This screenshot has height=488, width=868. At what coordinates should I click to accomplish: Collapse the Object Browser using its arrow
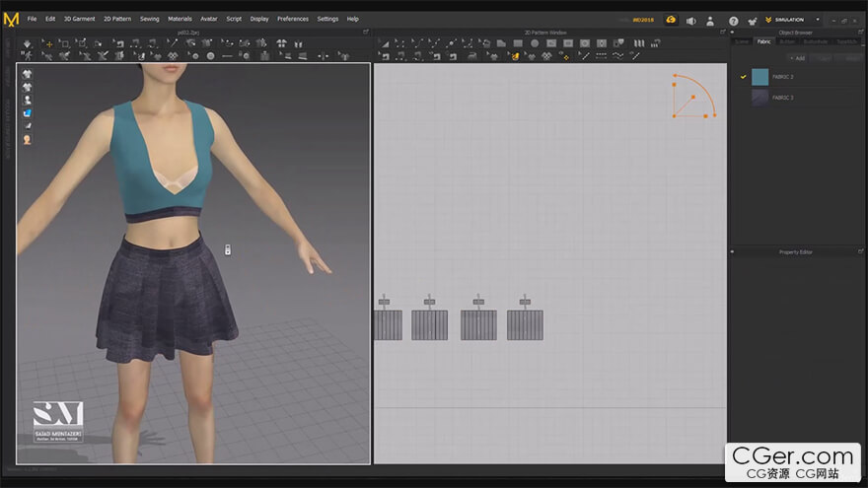coord(732,32)
